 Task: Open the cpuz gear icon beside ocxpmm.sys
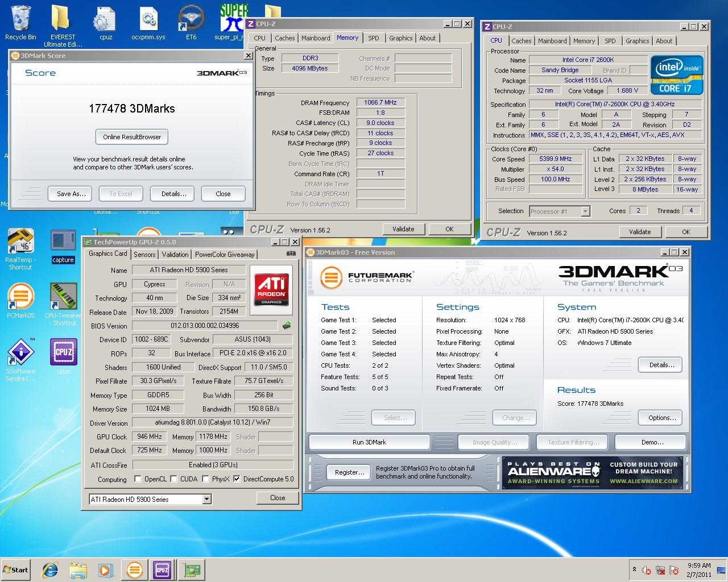click(x=106, y=23)
